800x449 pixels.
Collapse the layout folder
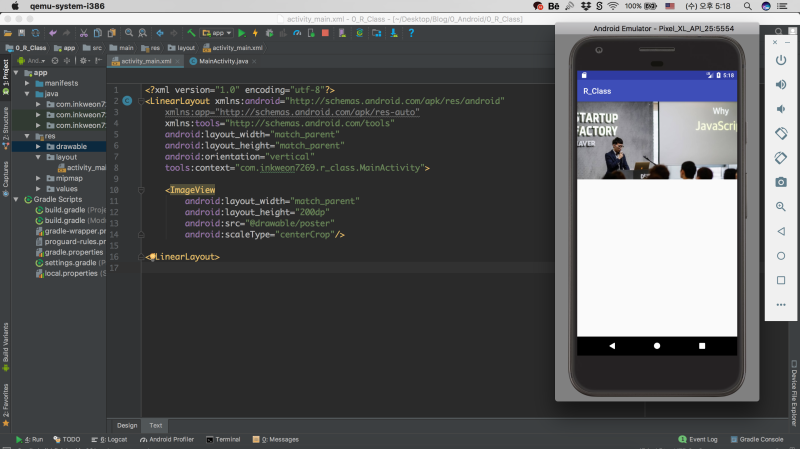pyautogui.click(x=38, y=157)
